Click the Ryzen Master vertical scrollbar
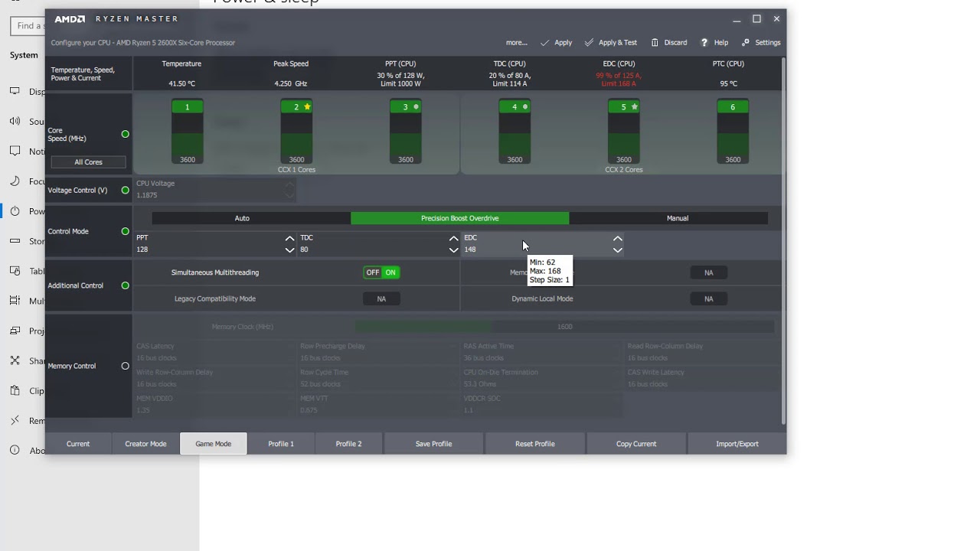 click(x=783, y=240)
